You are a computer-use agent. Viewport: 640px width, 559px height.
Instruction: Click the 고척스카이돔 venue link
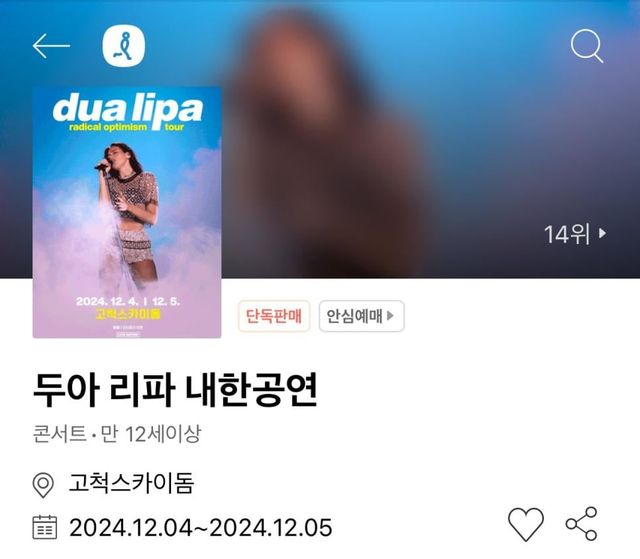point(131,484)
